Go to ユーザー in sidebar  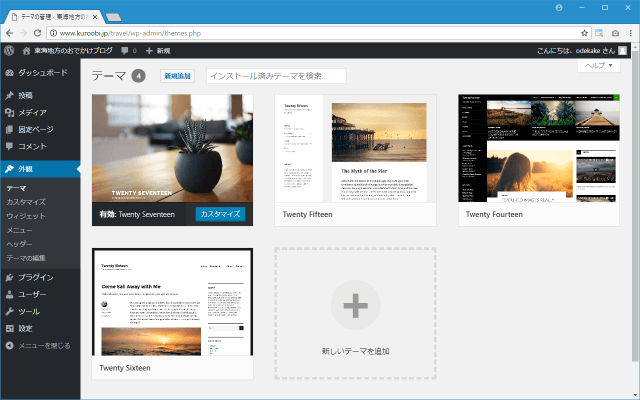[x=32, y=294]
